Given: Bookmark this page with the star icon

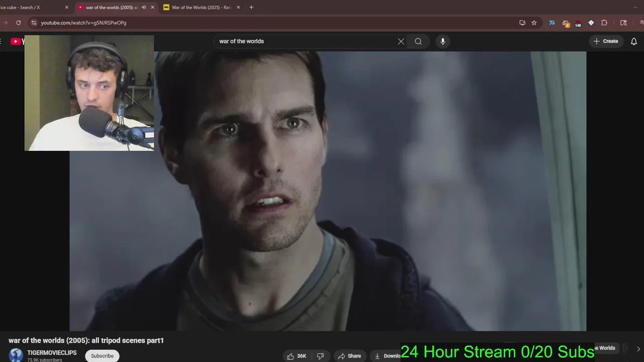Looking at the screenshot, I should (x=534, y=23).
